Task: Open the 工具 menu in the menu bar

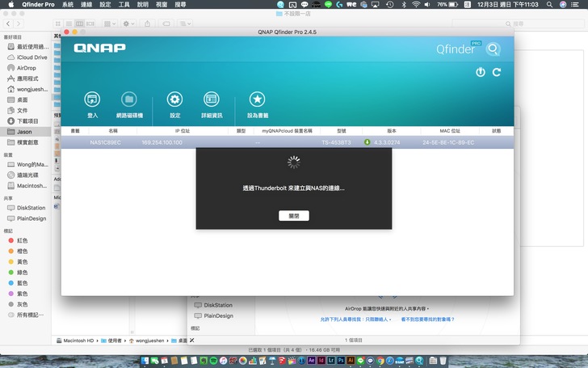Action: tap(124, 5)
